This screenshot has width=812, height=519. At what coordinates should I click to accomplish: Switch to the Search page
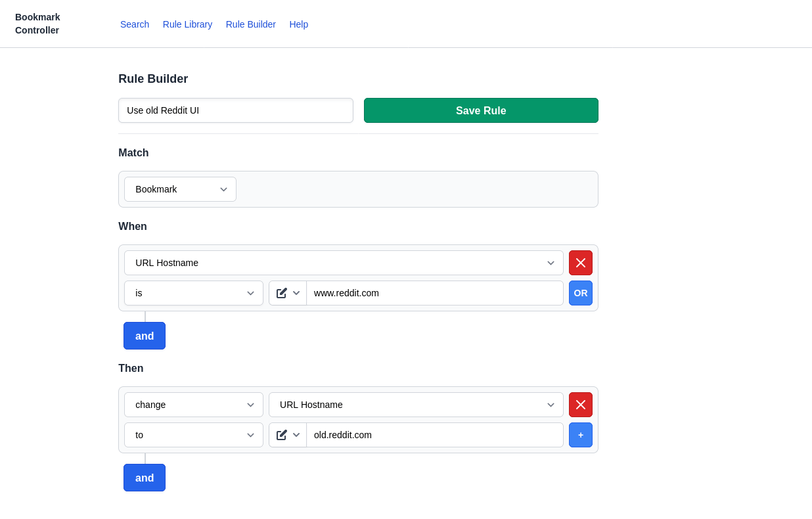coord(135,24)
